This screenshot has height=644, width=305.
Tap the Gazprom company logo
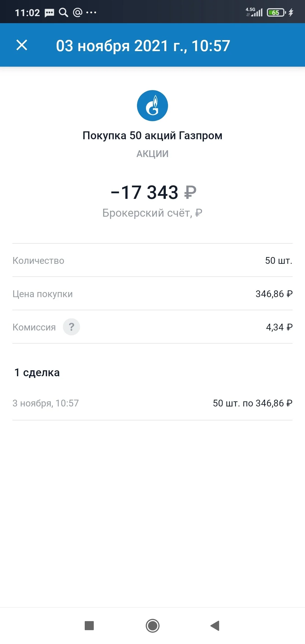pyautogui.click(x=152, y=106)
